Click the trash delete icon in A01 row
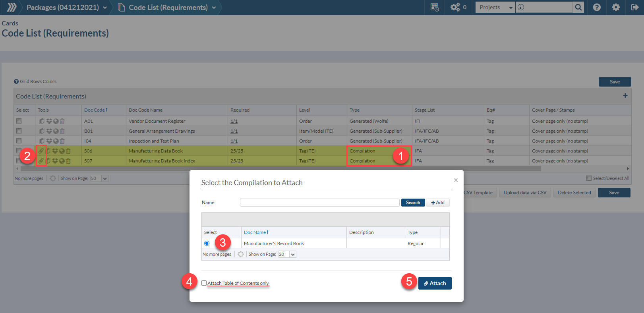This screenshot has width=644, height=313. coord(62,121)
